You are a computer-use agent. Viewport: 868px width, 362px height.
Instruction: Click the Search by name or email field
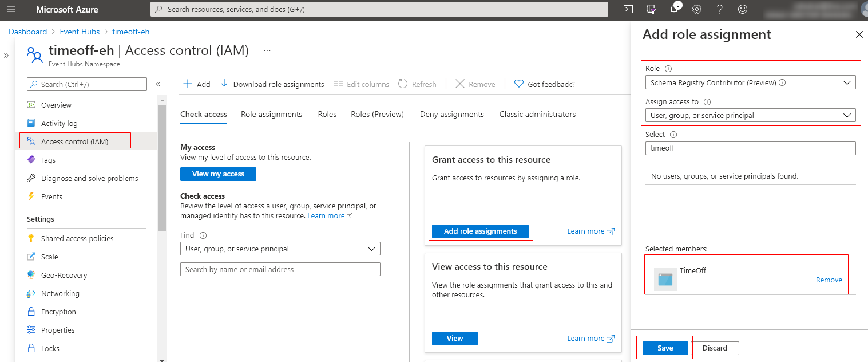point(280,269)
